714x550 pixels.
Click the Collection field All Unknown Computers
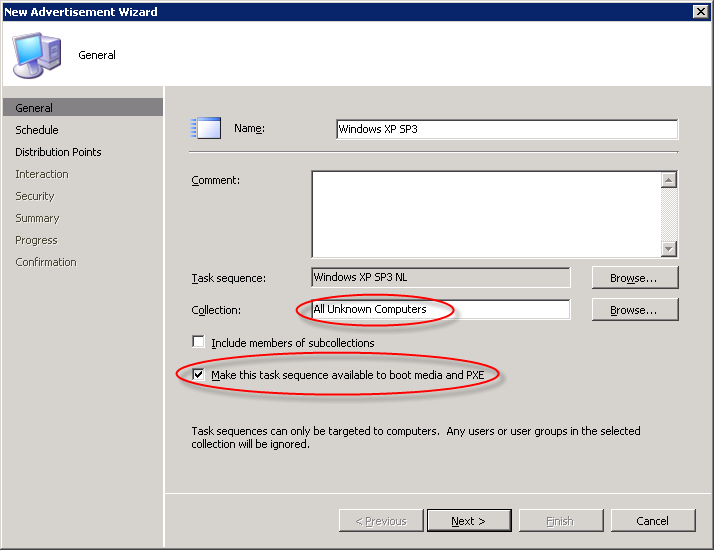click(441, 309)
